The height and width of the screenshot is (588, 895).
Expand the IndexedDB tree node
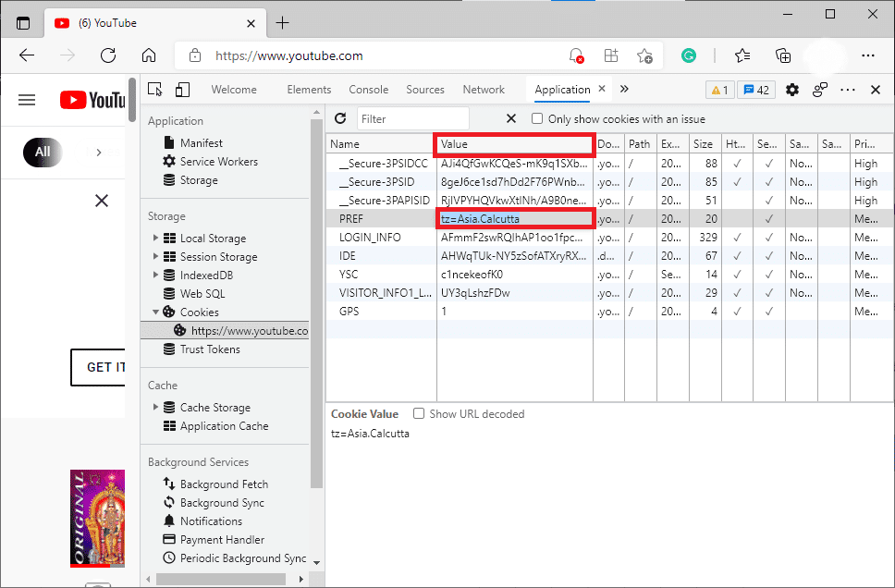[x=155, y=275]
